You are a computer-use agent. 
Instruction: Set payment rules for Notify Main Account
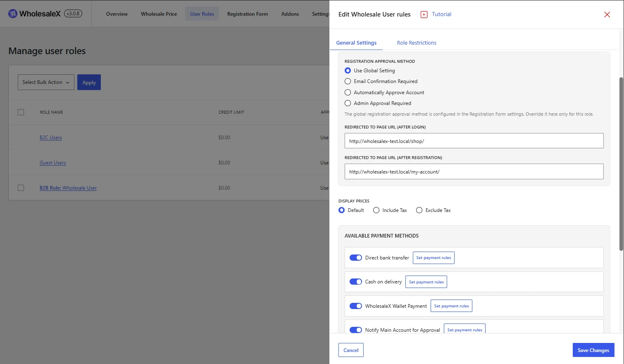click(x=464, y=329)
